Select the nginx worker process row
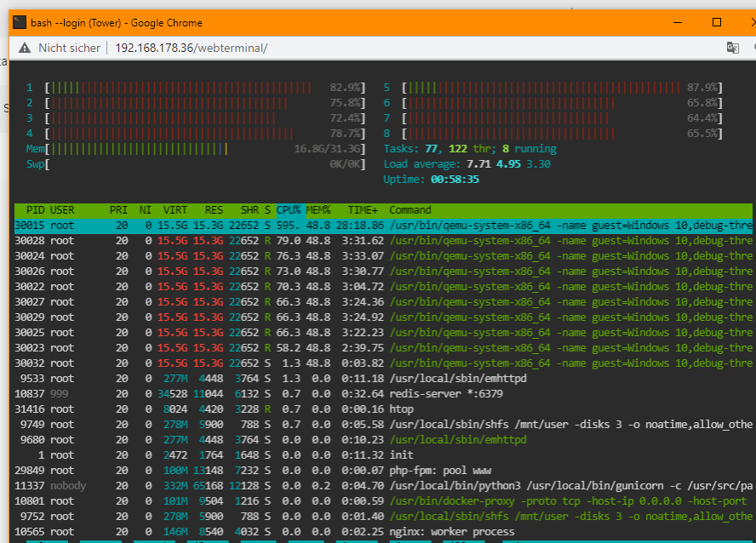 pos(383,531)
